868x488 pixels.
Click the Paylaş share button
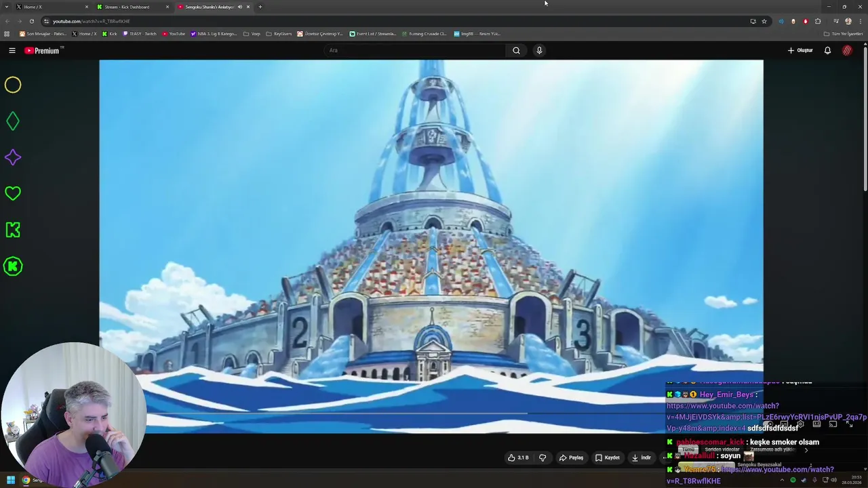point(571,457)
